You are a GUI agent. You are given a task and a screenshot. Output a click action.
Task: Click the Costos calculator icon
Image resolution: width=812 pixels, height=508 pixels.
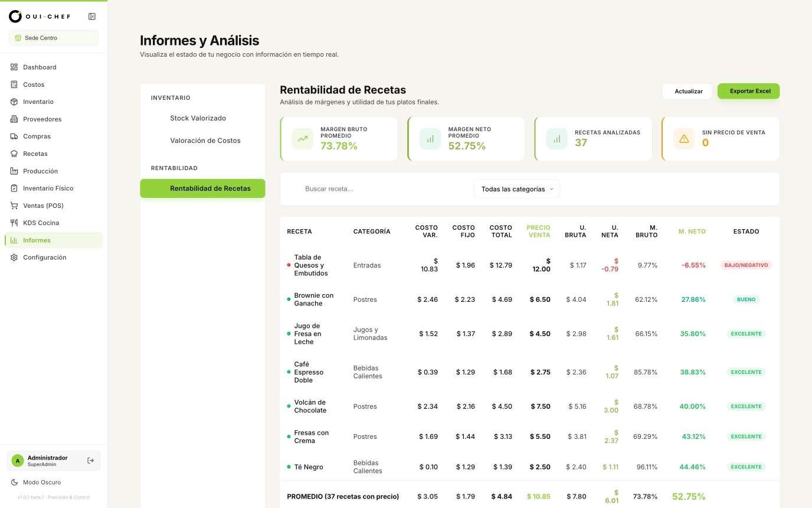[14, 84]
